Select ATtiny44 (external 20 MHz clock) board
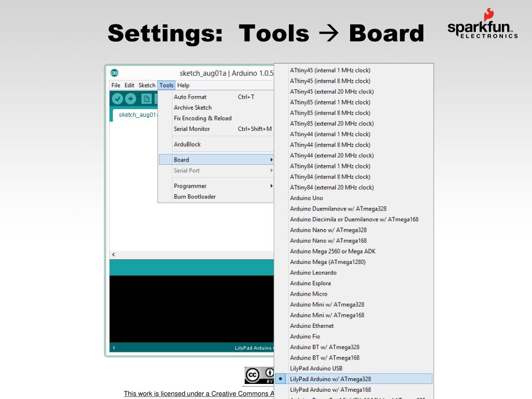The width and height of the screenshot is (532, 399). pyautogui.click(x=354, y=155)
